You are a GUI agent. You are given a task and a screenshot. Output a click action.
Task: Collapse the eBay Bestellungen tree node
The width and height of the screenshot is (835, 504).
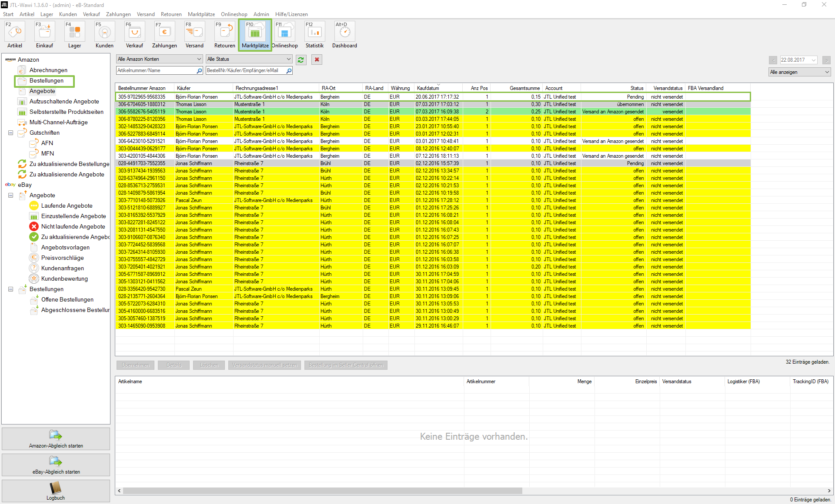pos(10,289)
